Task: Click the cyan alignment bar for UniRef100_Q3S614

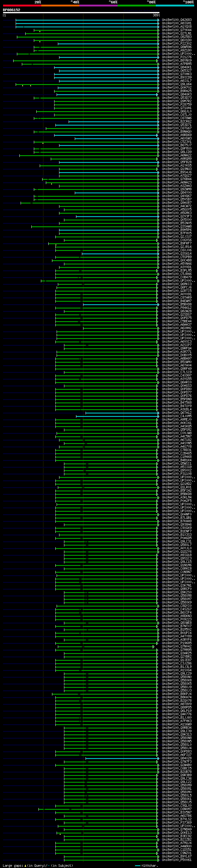Action: click(x=121, y=254)
